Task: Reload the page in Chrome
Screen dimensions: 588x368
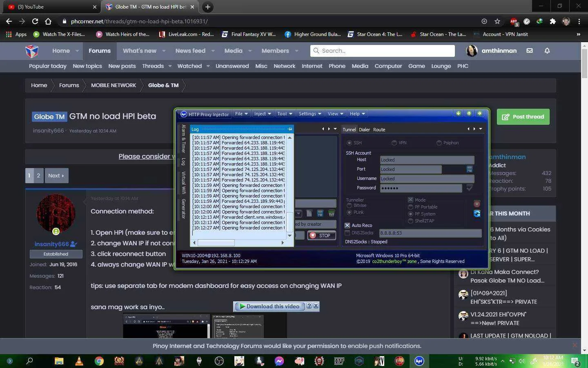Action: (35, 21)
